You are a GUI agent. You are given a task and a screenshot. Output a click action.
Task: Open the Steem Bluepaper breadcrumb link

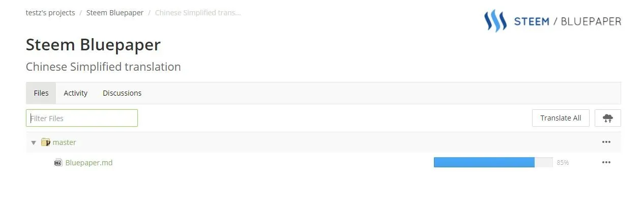[x=115, y=13]
